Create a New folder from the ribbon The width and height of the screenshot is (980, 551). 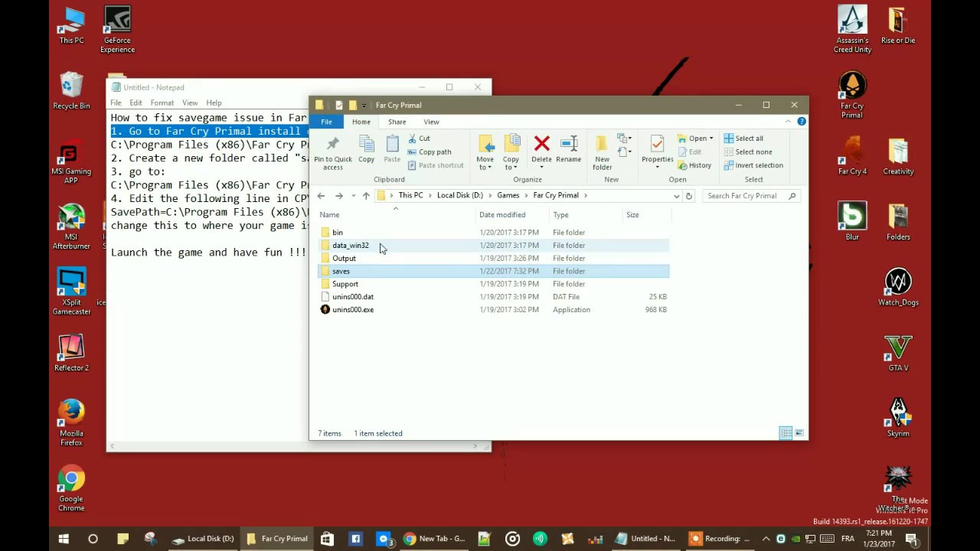click(602, 152)
